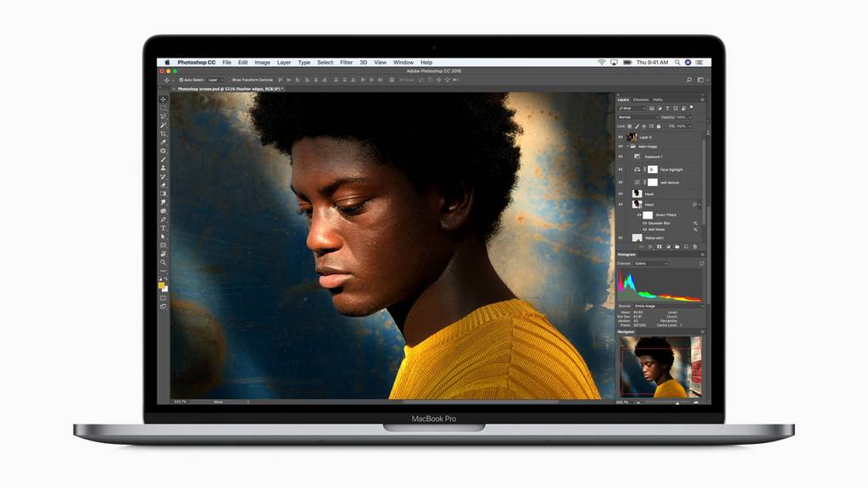The image size is (868, 488).
Task: Select the Magic Wand tool
Action: tap(163, 125)
